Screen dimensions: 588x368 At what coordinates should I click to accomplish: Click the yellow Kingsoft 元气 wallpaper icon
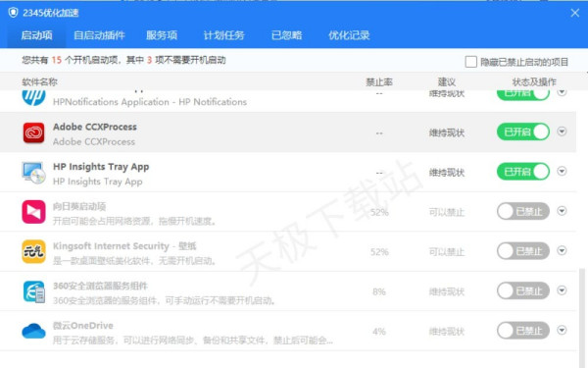33,251
